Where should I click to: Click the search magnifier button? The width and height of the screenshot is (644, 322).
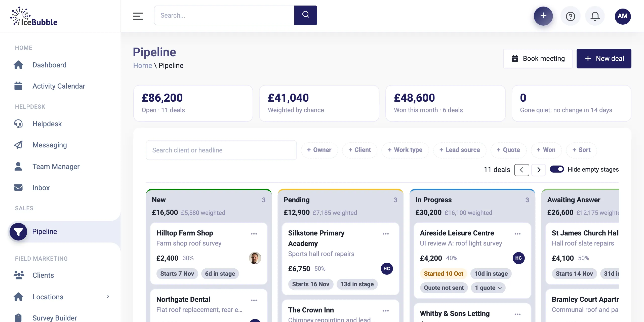[x=305, y=15]
